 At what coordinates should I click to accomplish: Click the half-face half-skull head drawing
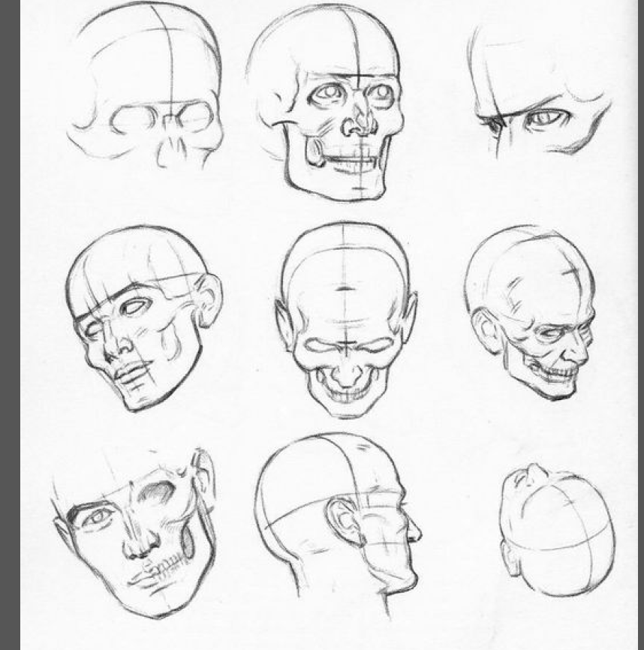pyautogui.click(x=135, y=529)
